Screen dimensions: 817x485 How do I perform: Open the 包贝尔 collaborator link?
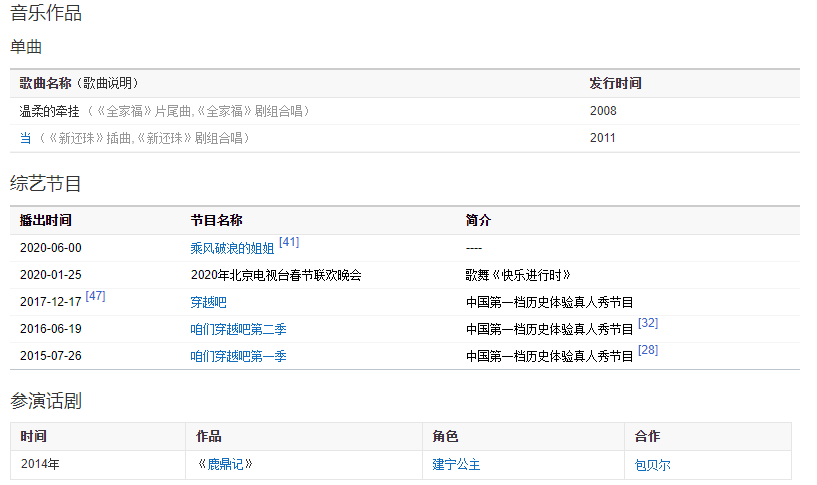pyautogui.click(x=653, y=465)
